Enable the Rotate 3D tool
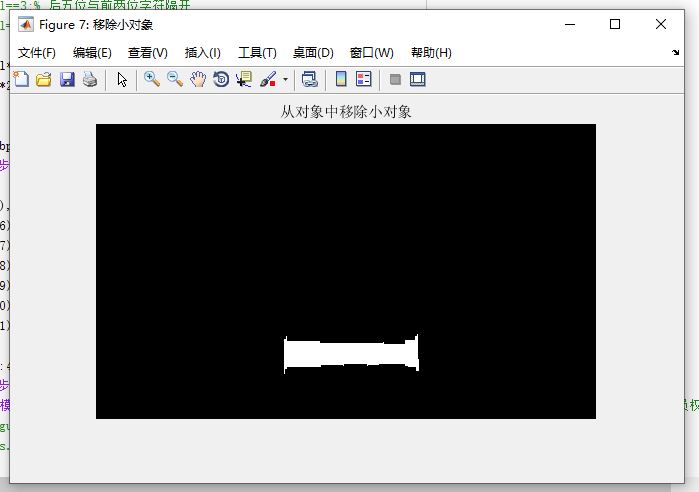This screenshot has height=492, width=699. click(221, 79)
